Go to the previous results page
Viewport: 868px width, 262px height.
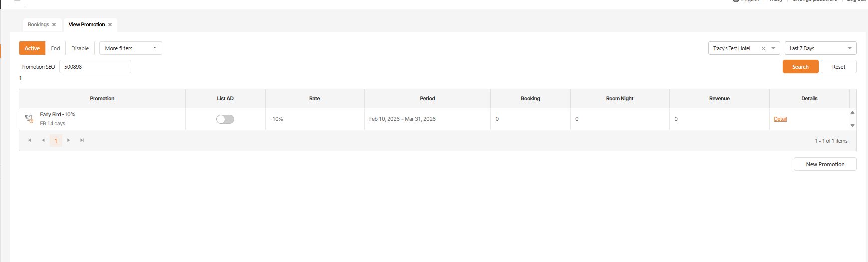43,140
